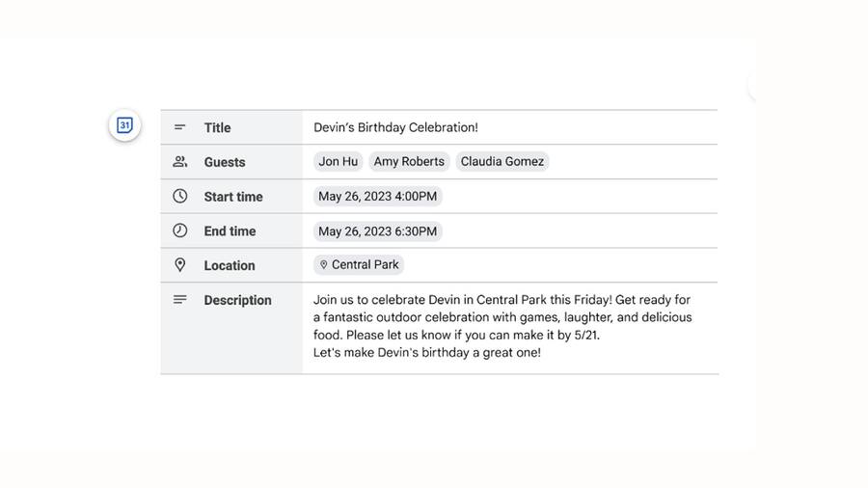Click the Location label cell

(x=231, y=265)
